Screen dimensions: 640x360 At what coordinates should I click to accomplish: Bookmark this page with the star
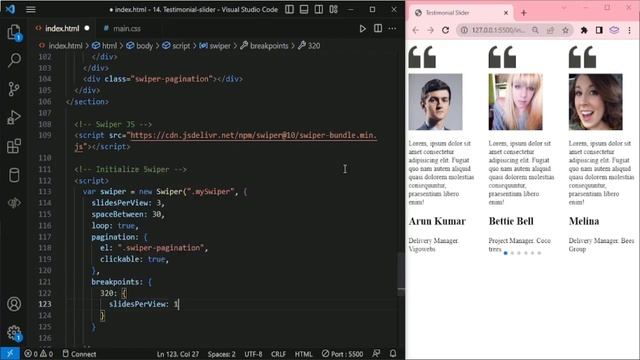[x=565, y=30]
